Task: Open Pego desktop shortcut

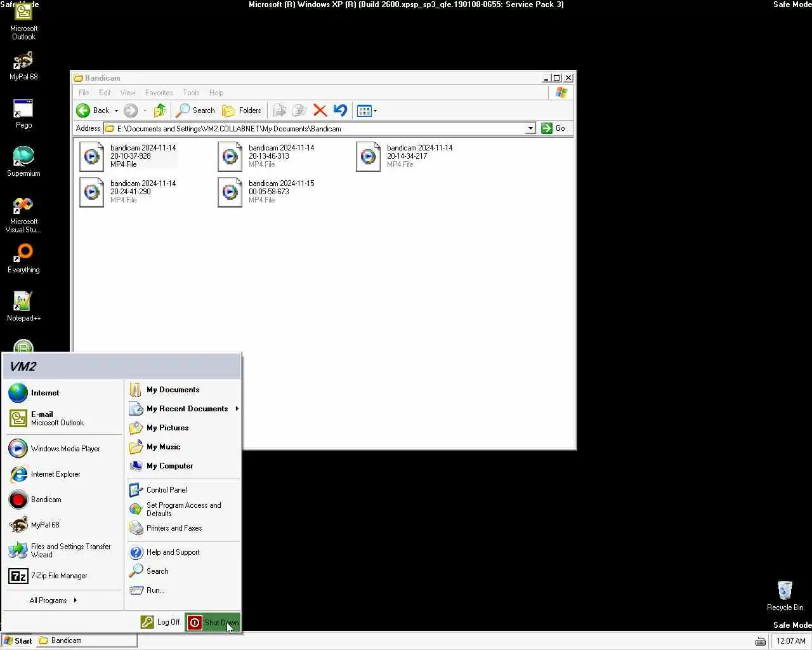Action: tap(23, 114)
